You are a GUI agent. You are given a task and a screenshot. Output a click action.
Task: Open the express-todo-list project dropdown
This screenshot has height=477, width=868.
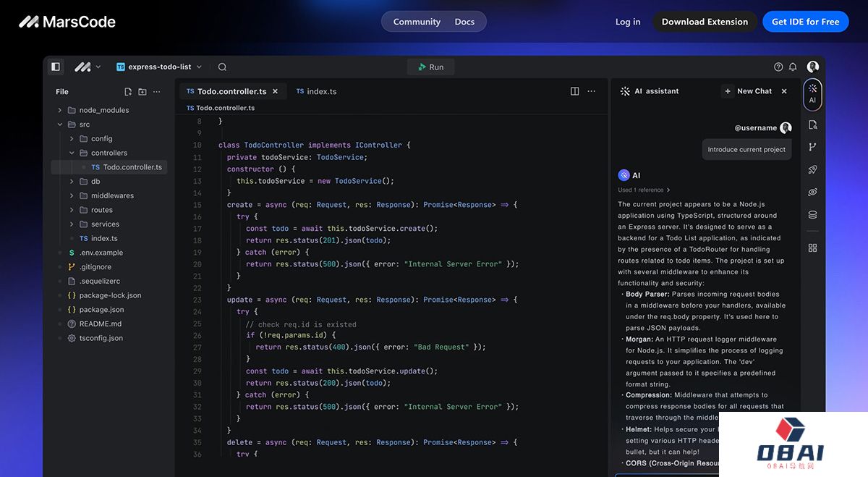click(x=159, y=67)
